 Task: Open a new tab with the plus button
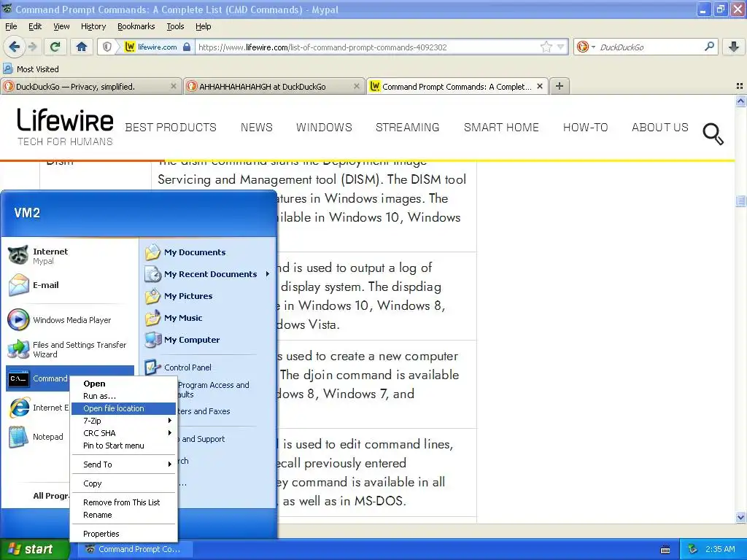click(x=560, y=86)
